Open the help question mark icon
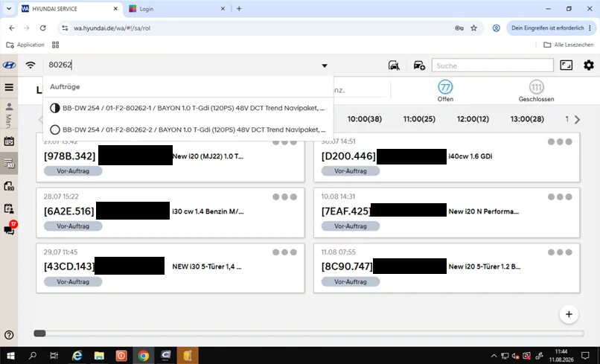 point(9,335)
